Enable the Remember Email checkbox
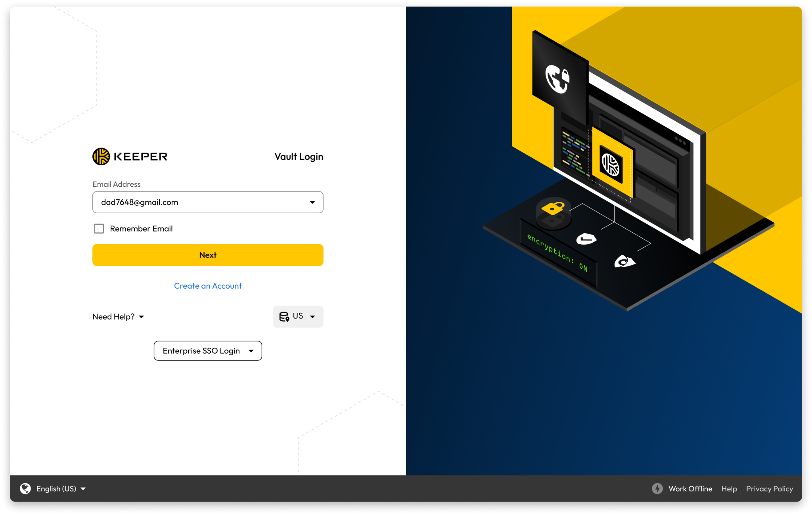 pos(99,228)
